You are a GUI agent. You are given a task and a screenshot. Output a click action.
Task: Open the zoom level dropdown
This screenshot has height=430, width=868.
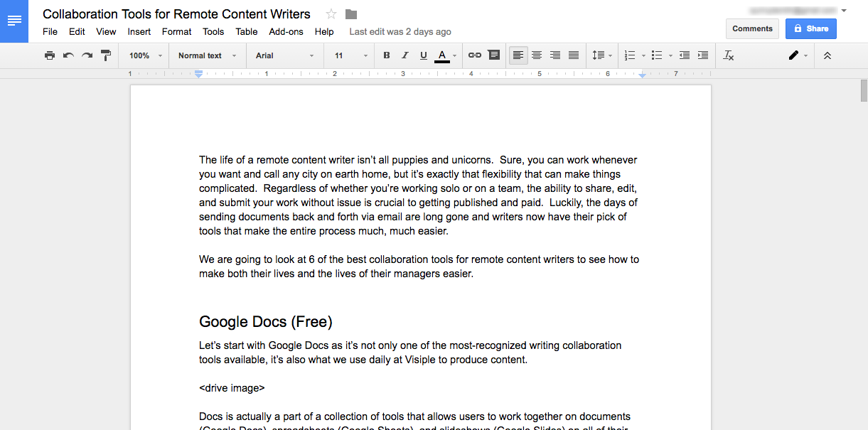click(x=146, y=55)
